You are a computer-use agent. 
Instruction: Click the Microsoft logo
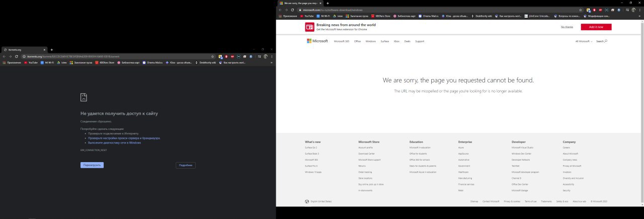(x=317, y=41)
